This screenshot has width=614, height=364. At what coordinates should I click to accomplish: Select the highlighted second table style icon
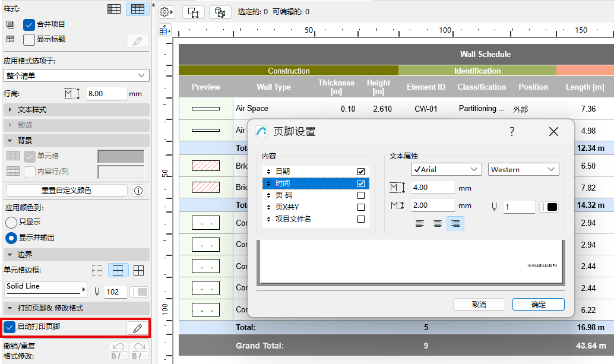(137, 9)
